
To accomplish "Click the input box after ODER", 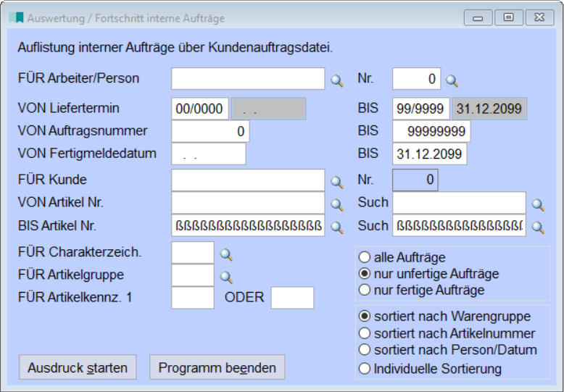I will (x=292, y=298).
